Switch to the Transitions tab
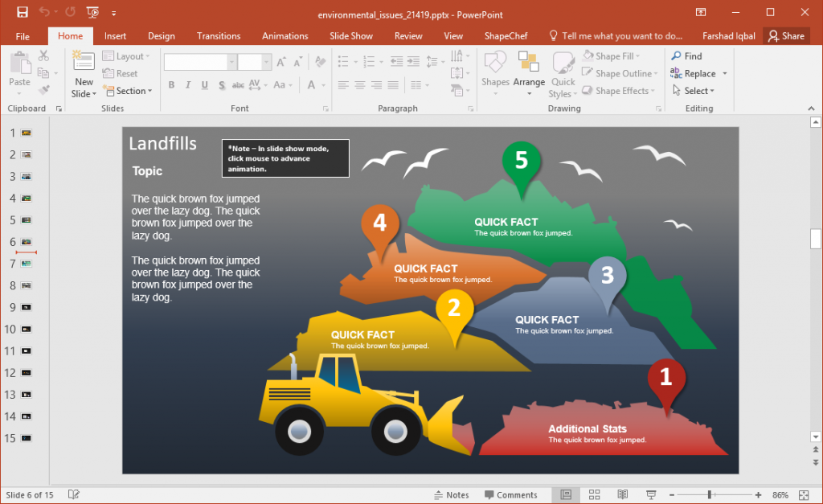This screenshot has height=504, width=823. 218,35
